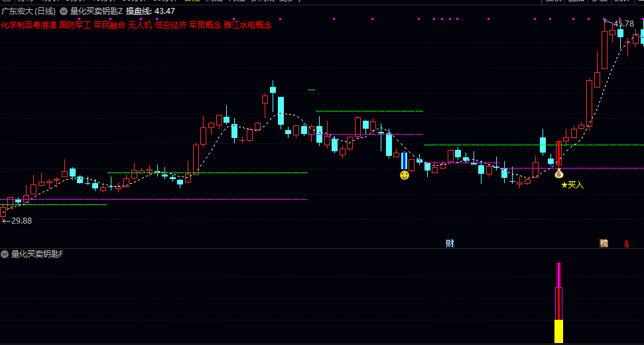Click the 29.88 low price label

click(21, 220)
